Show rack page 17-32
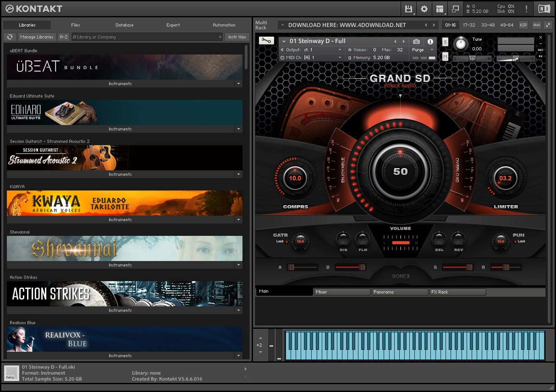The height and width of the screenshot is (392, 556). coord(469,25)
